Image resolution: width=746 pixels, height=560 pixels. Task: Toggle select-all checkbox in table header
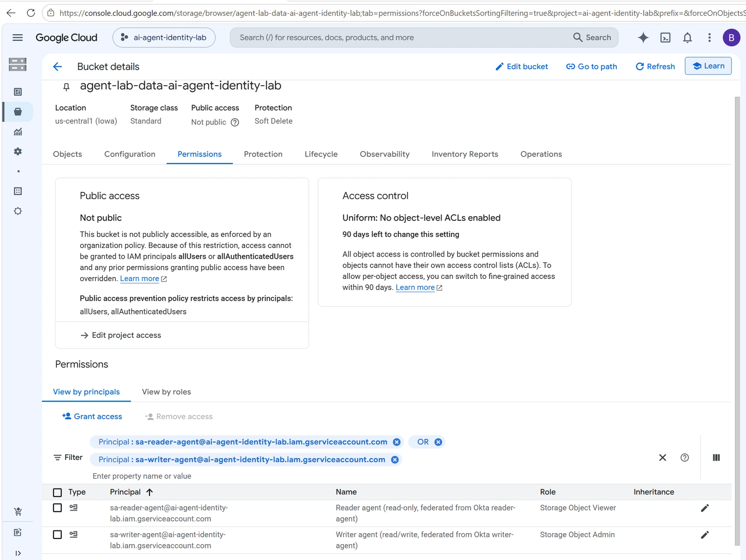pyautogui.click(x=57, y=493)
